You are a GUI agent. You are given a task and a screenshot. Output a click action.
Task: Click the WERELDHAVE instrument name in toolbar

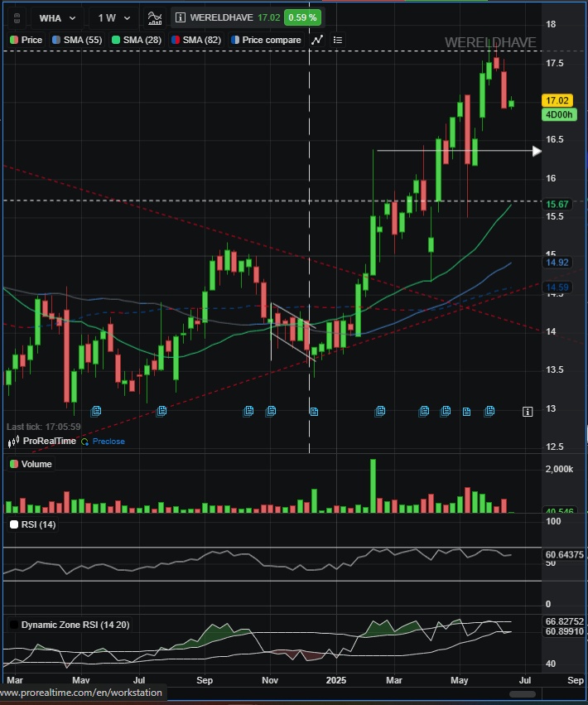221,18
